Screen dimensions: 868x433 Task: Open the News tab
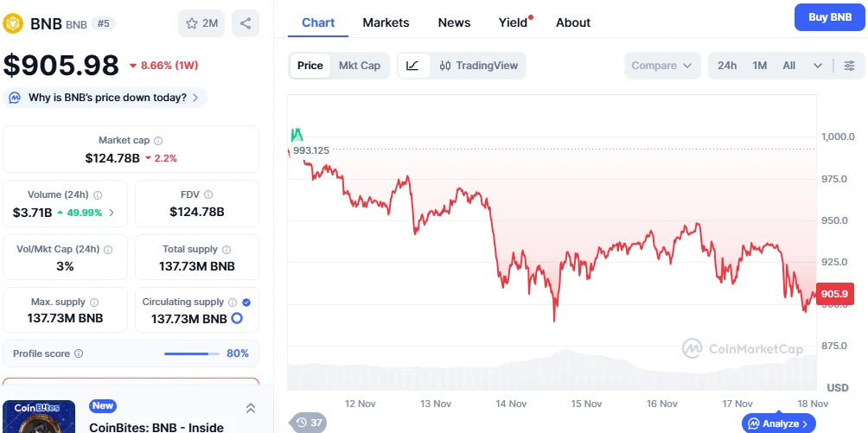(454, 22)
